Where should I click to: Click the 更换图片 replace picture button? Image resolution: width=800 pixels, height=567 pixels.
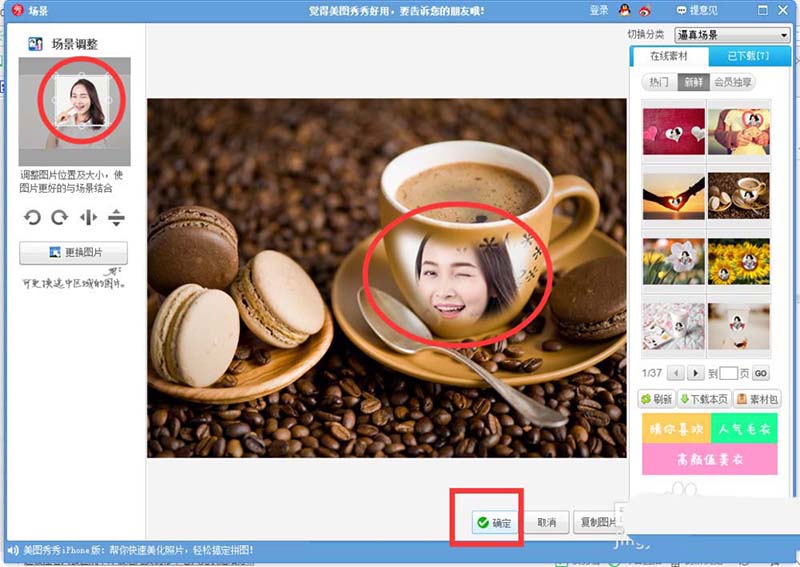coord(73,253)
